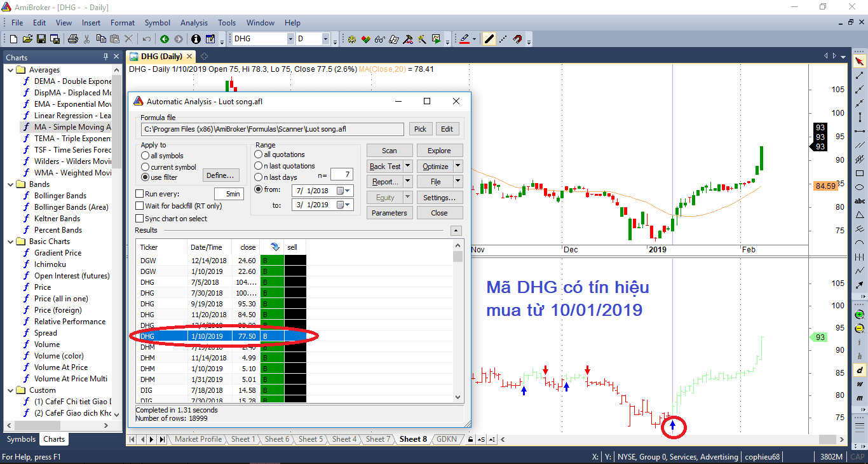Open the 'from' date picker dropdown

[343, 191]
